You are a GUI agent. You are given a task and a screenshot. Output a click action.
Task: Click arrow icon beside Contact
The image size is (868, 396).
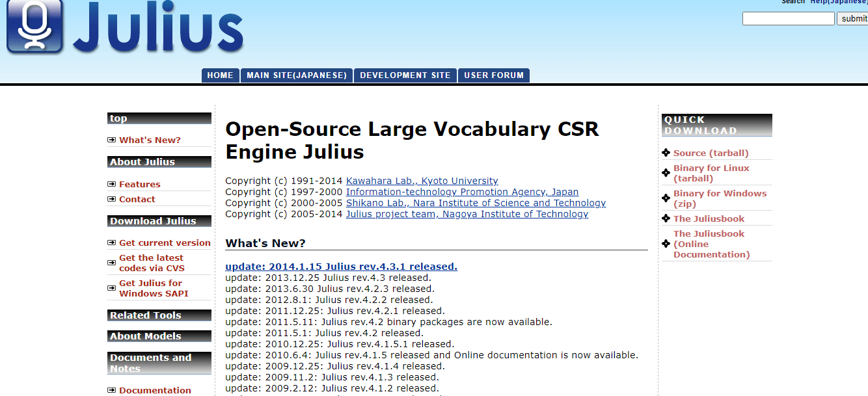pos(112,199)
